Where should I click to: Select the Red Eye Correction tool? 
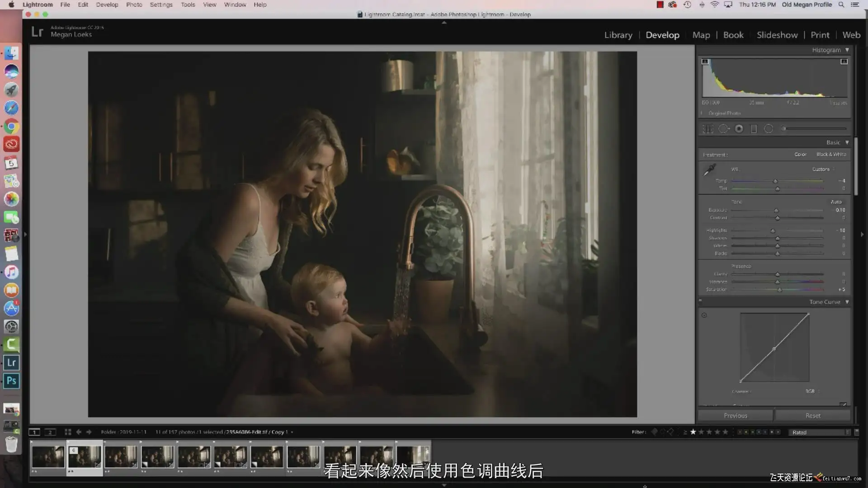pyautogui.click(x=739, y=129)
